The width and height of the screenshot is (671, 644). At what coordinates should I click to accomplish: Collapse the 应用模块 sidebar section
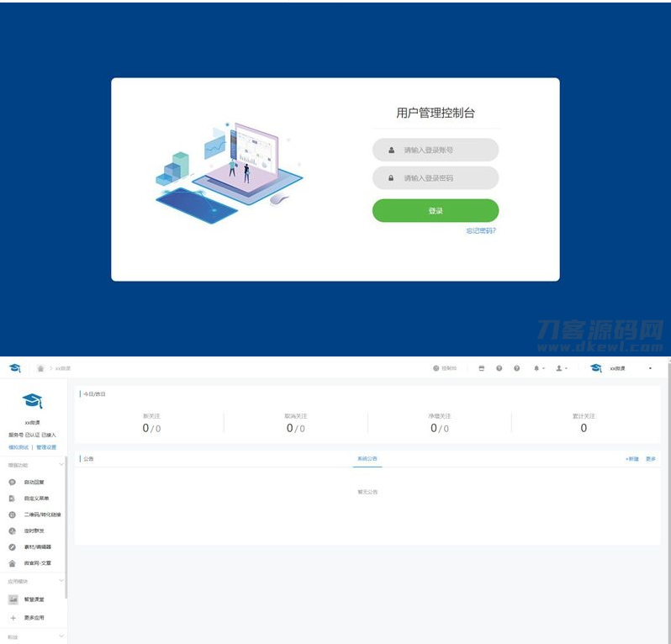pos(61,581)
